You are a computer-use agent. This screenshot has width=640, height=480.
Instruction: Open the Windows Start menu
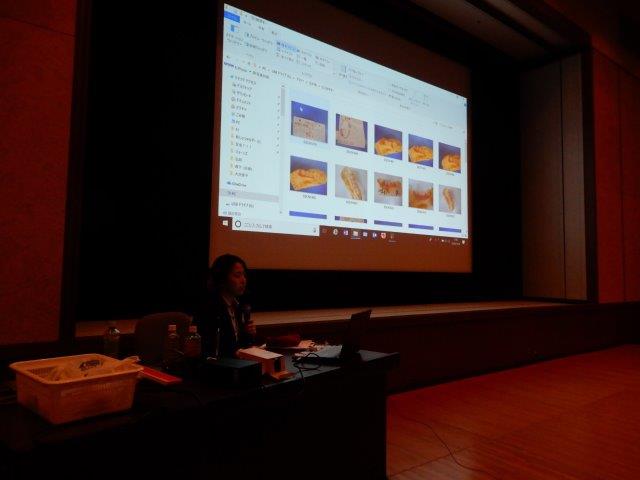(225, 223)
